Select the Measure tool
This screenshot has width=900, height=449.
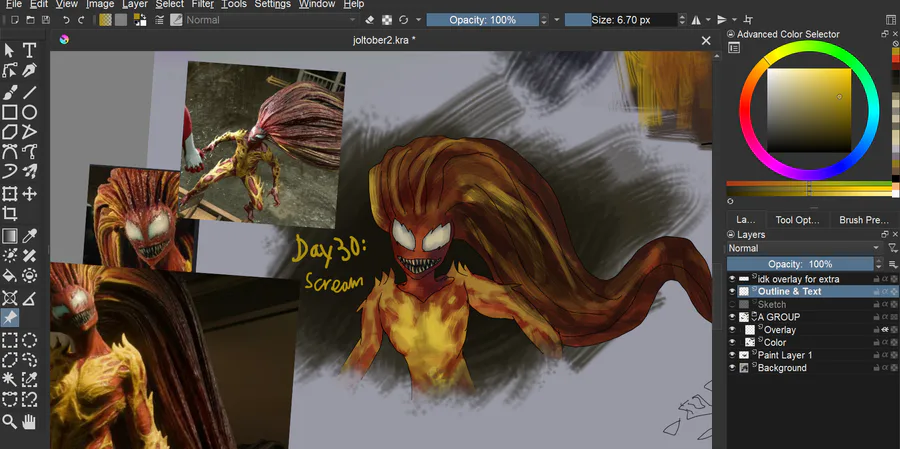[x=30, y=298]
